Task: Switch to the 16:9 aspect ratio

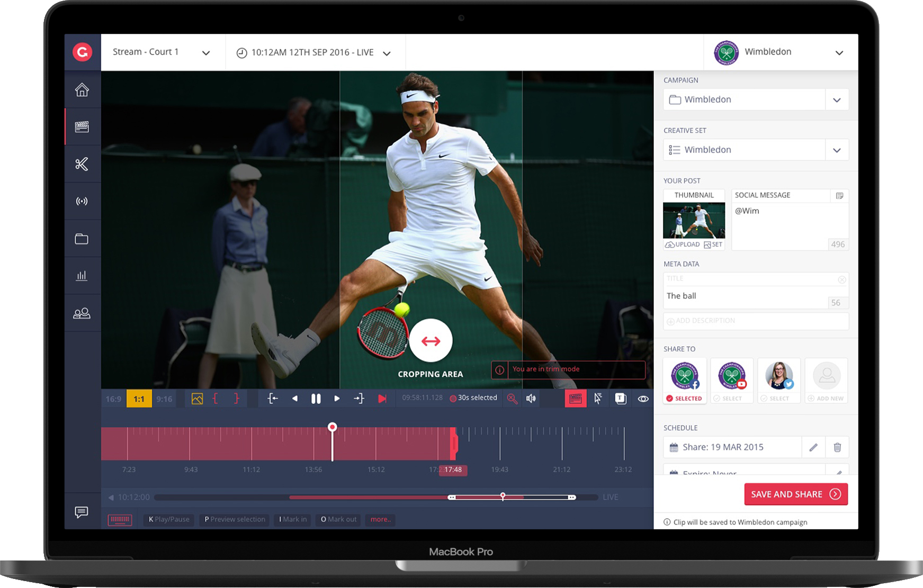Action: (113, 399)
